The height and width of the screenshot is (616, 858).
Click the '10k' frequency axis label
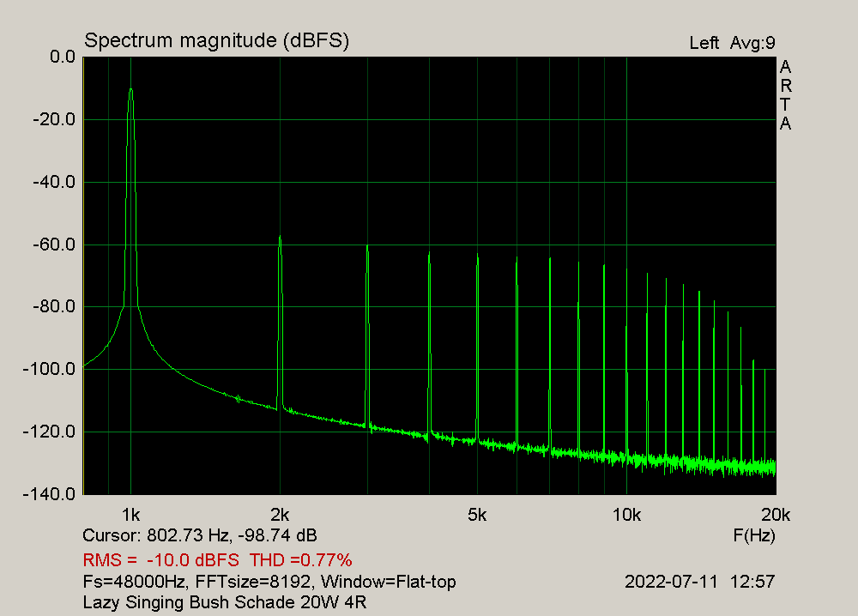[x=626, y=515]
